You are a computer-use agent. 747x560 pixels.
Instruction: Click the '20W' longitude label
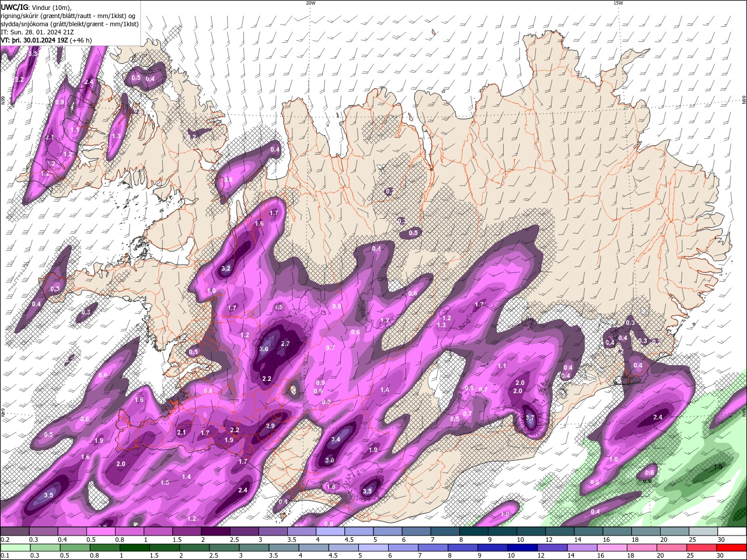point(310,3)
